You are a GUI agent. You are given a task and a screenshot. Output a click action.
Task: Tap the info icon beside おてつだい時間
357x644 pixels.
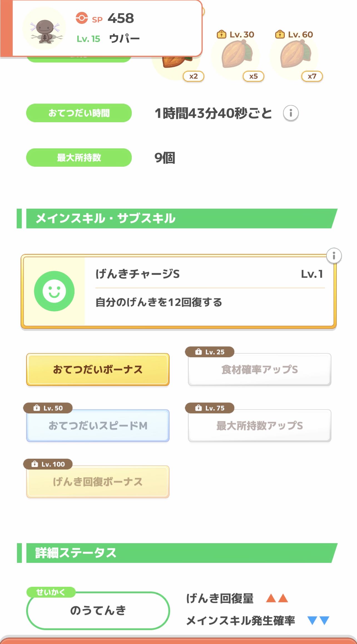pos(291,113)
